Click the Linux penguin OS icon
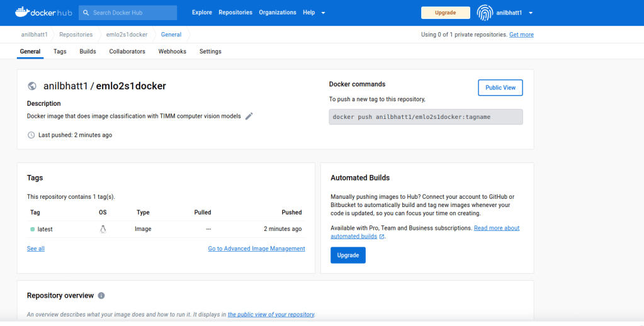644x326 pixels. [103, 229]
